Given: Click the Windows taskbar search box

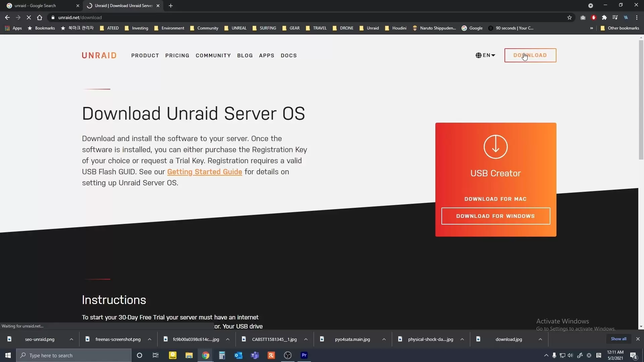Looking at the screenshot, I should (74, 355).
